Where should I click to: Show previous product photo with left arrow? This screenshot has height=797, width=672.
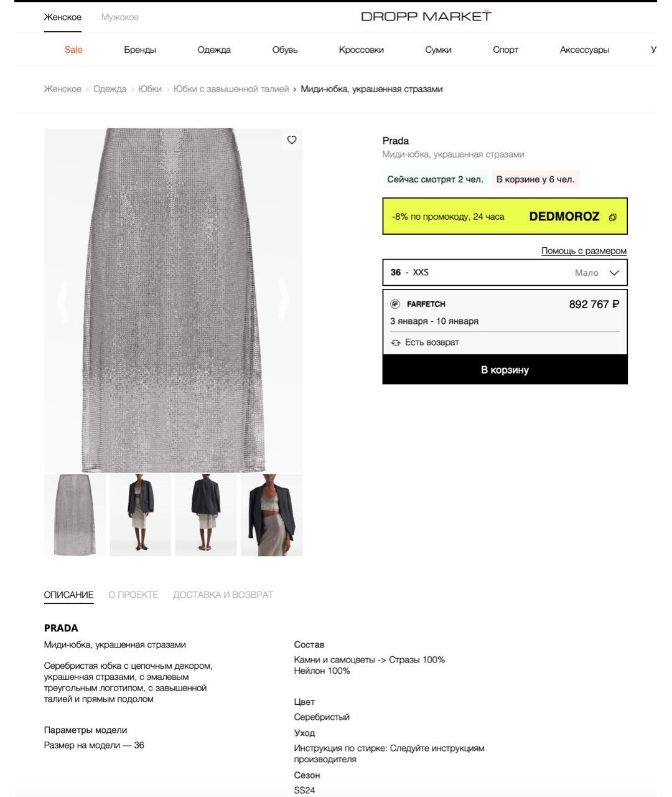tap(63, 299)
